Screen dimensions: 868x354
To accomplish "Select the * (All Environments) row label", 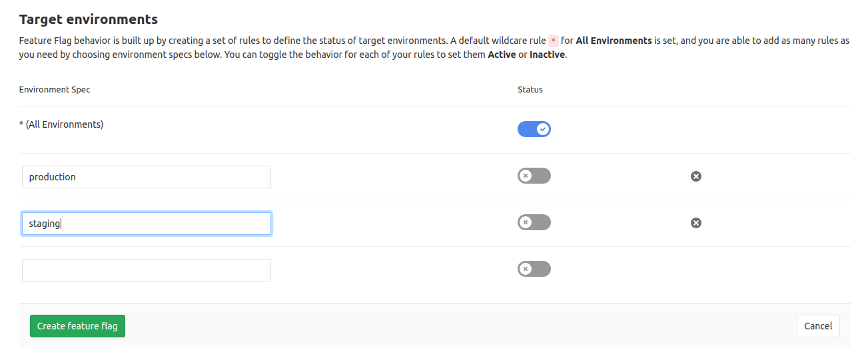I will coord(61,124).
